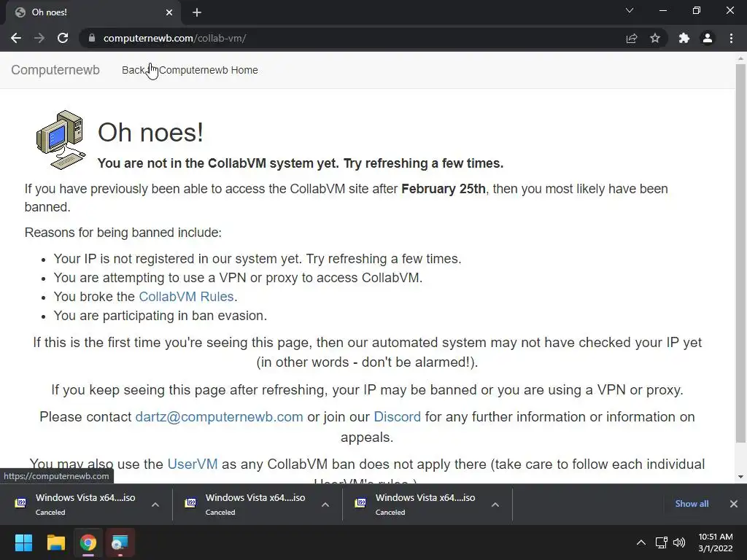747x560 pixels.
Task: Click the scrollbar down arrow
Action: coord(740,477)
